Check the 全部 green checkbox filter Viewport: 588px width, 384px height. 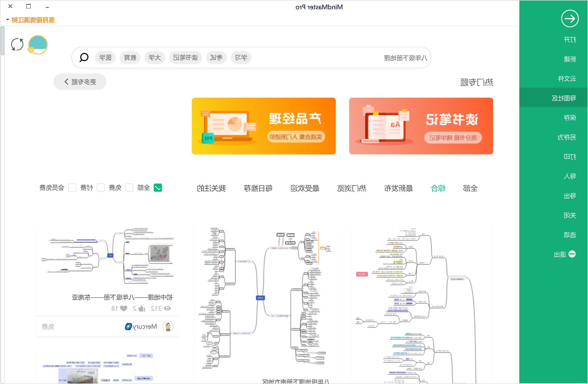tap(158, 188)
